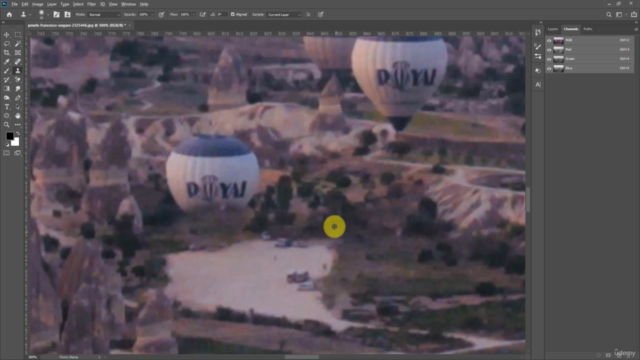640x360 pixels.
Task: Toggle the Aligned checkbox
Action: [233, 14]
